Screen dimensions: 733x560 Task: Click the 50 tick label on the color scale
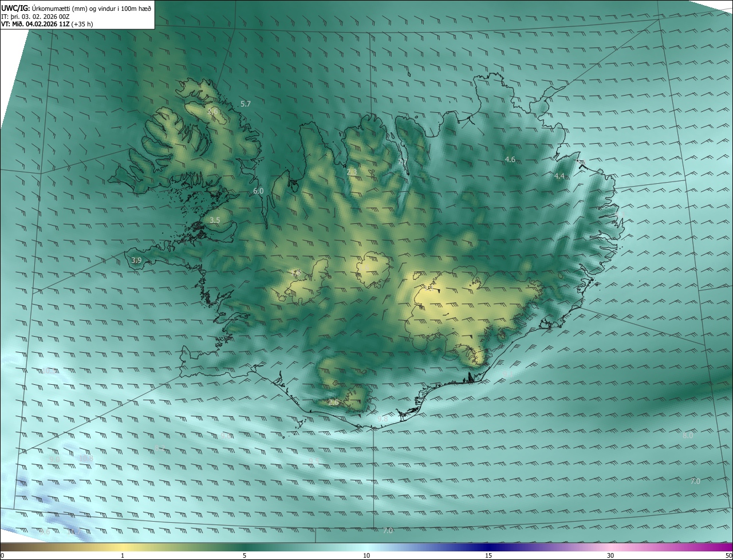point(728,556)
